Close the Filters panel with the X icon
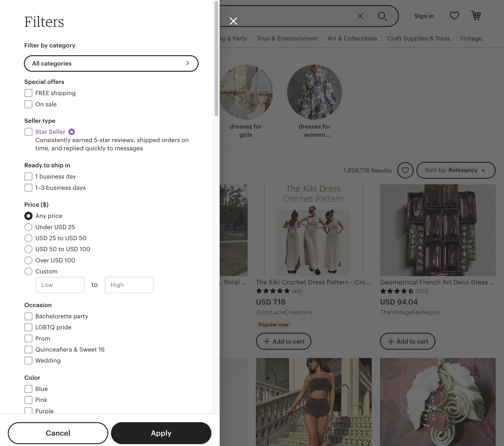Screen dimensions: 504x446 233,21
